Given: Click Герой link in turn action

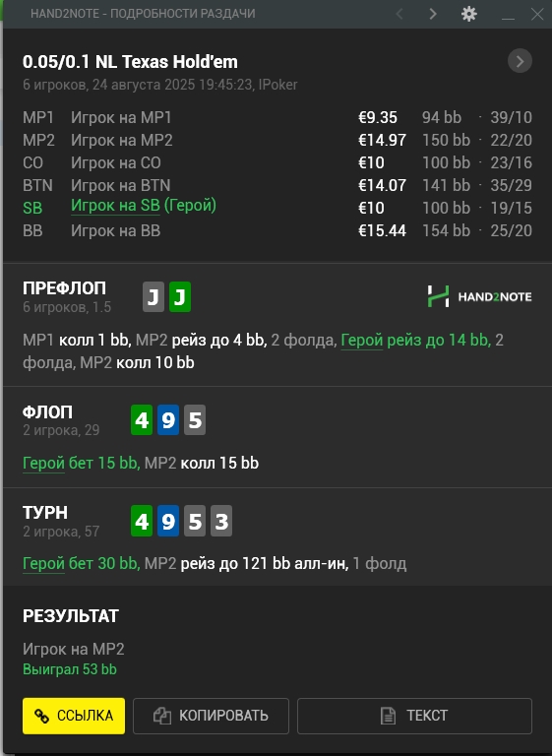Looking at the screenshot, I should (x=43, y=564).
